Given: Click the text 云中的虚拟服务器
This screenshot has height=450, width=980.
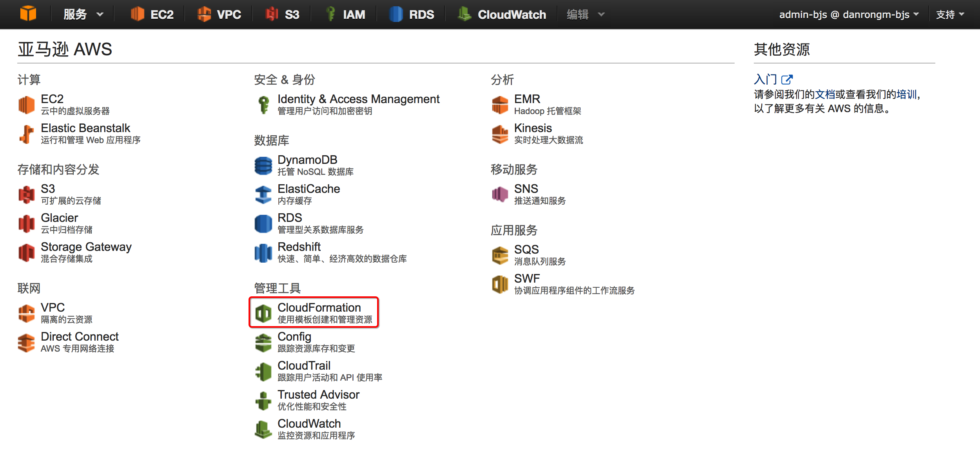Looking at the screenshot, I should pyautogui.click(x=75, y=111).
